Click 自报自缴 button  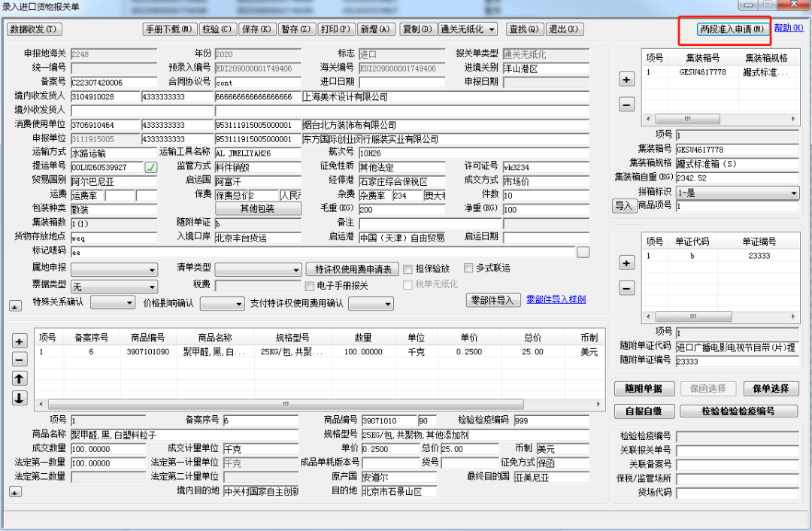pyautogui.click(x=644, y=411)
